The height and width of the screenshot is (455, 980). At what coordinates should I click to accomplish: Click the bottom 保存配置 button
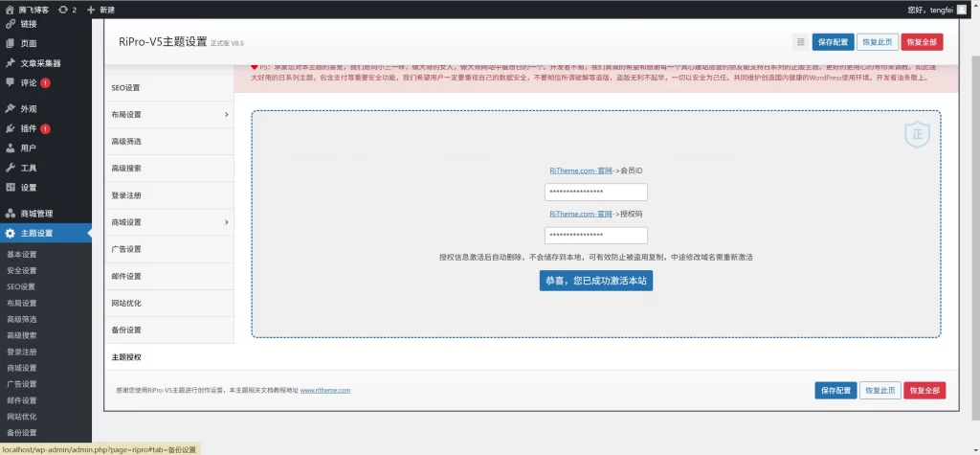click(x=835, y=391)
